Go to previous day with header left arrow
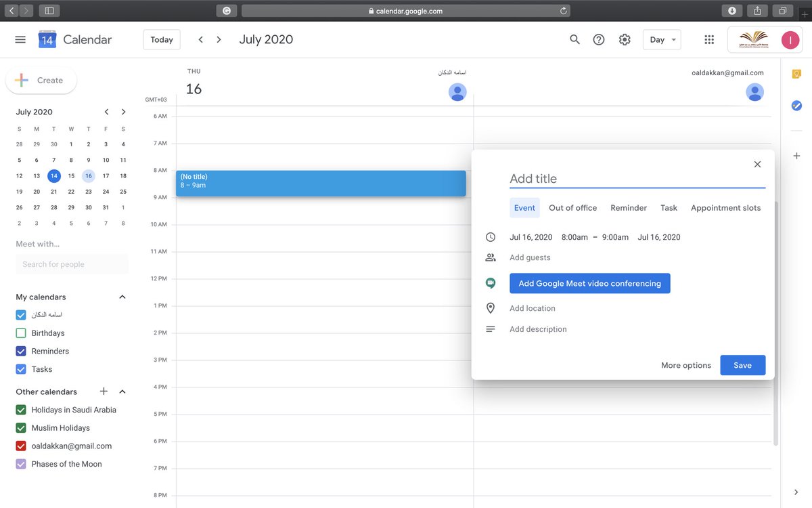Image resolution: width=812 pixels, height=508 pixels. pyautogui.click(x=200, y=39)
